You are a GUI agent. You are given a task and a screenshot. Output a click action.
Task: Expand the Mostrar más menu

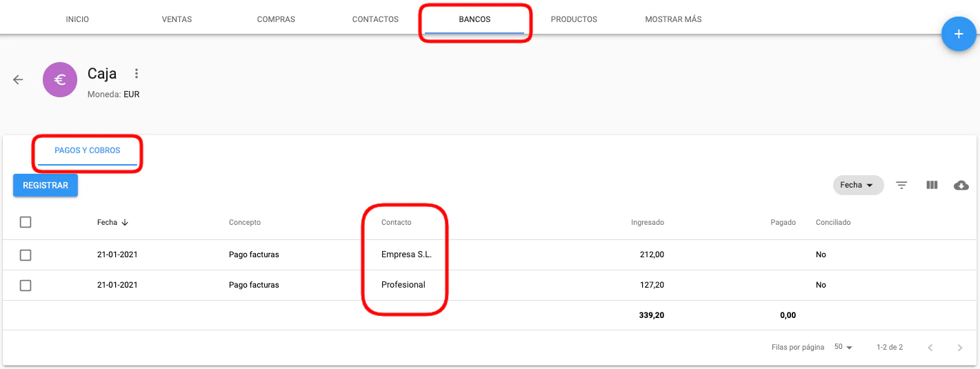673,19
